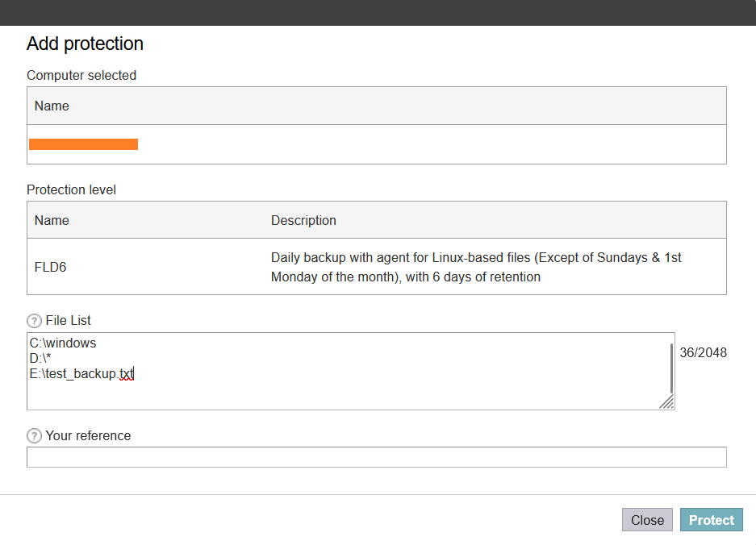The width and height of the screenshot is (756, 545).
Task: Click the Your reference help icon
Action: tap(34, 436)
